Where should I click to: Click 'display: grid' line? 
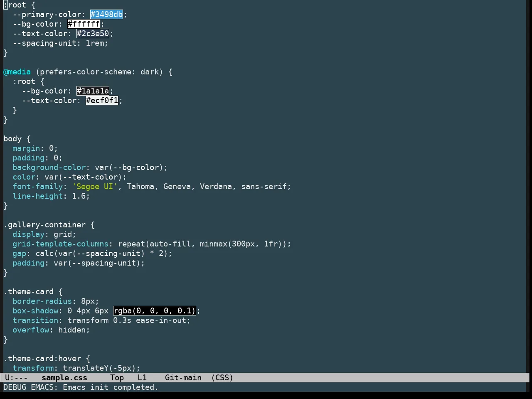(44, 234)
